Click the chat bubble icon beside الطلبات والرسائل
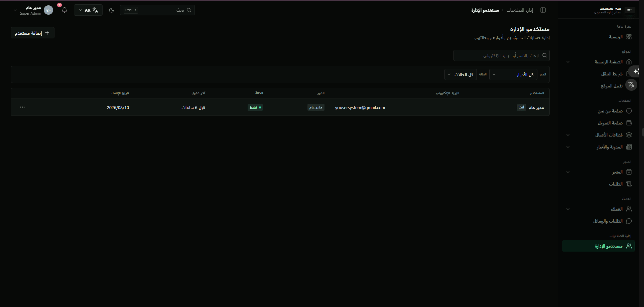The image size is (644, 307). (x=629, y=221)
